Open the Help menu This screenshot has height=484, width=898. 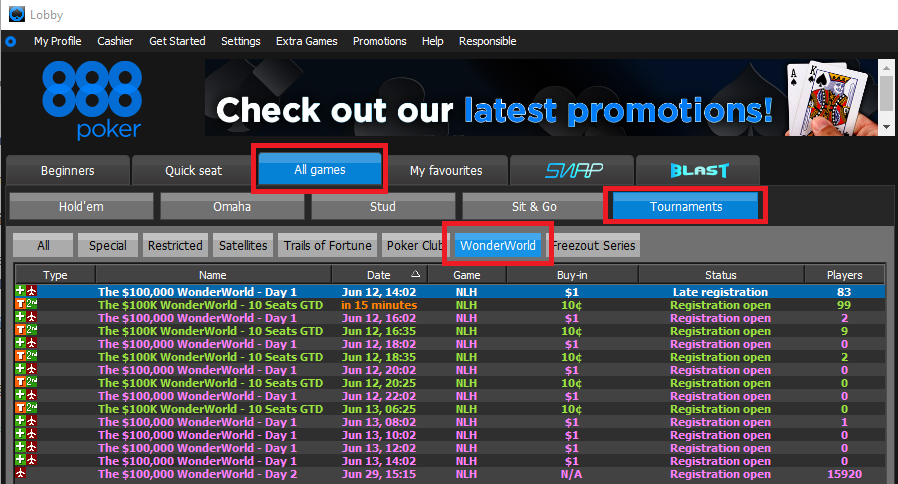(x=432, y=41)
